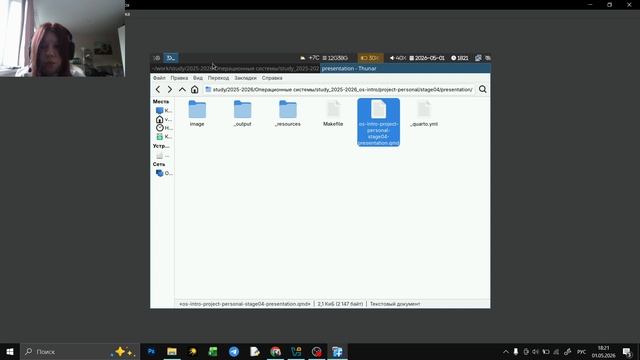
Task: Open File Explorer from the taskbar
Action: click(x=172, y=351)
